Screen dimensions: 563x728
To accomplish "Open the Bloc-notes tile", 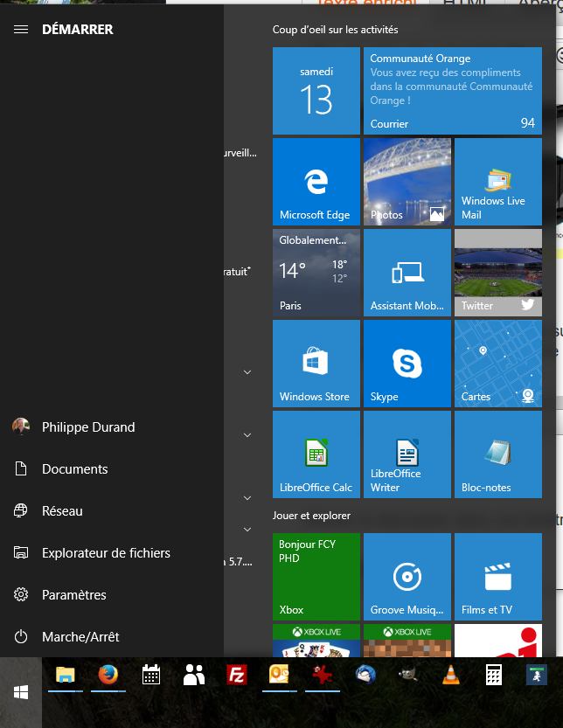I will [x=497, y=454].
